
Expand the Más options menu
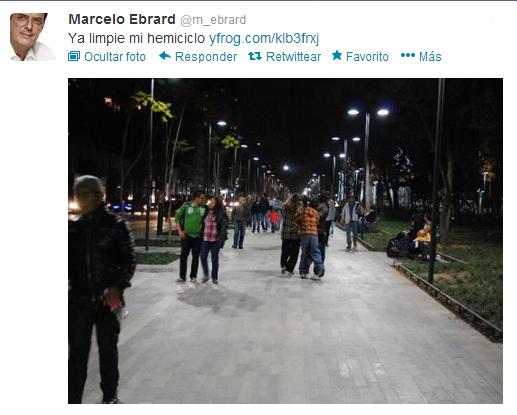(430, 57)
